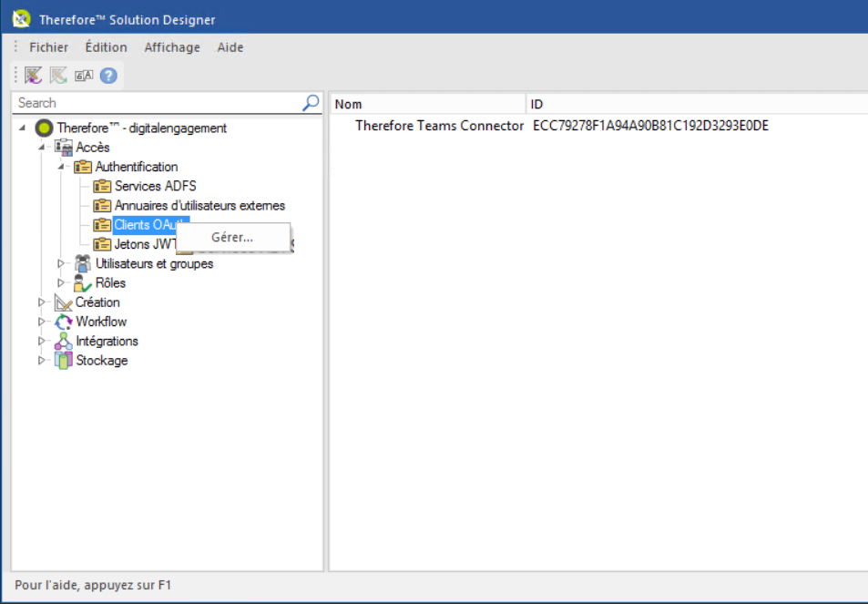Click the language toolbar icon

click(x=84, y=76)
